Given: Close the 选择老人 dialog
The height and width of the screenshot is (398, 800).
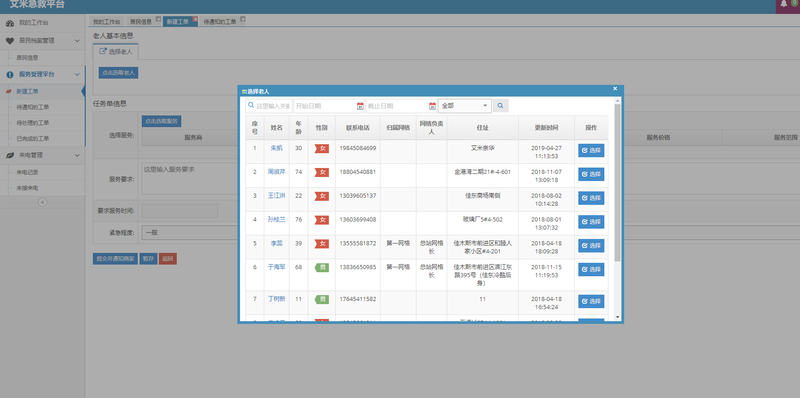Looking at the screenshot, I should point(615,89).
